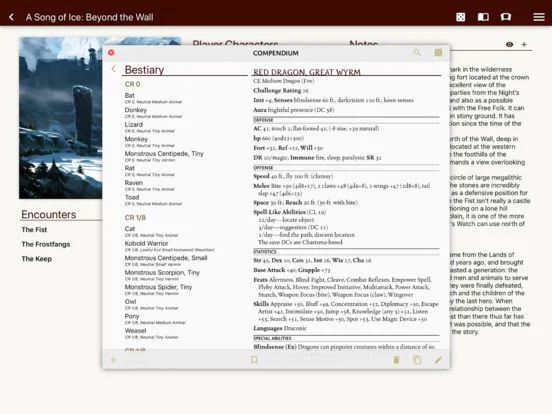Select Pony in the Bestiary
The height and width of the screenshot is (414, 552).
155,319
